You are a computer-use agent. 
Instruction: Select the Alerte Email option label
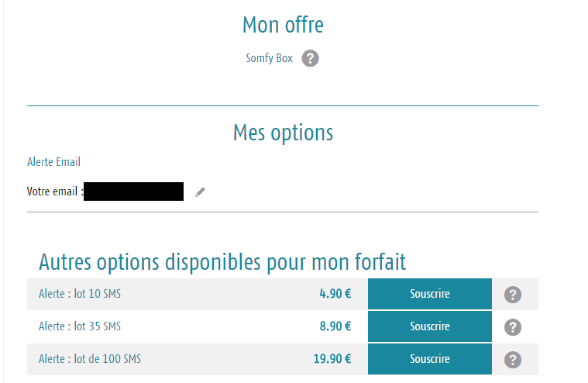[53, 162]
